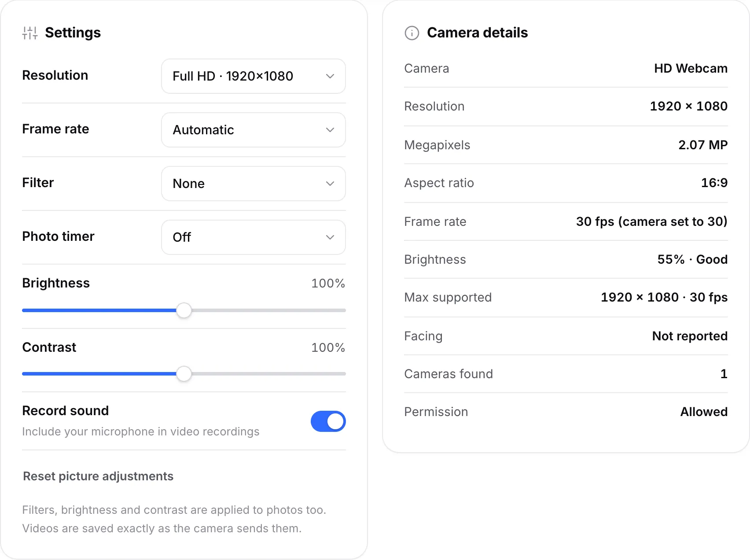Click the Camera details heading
The width and height of the screenshot is (750, 560).
click(x=478, y=33)
